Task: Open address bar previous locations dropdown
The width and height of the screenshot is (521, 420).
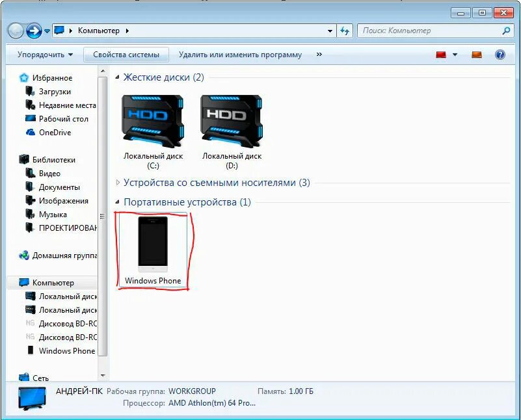Action: [x=330, y=31]
